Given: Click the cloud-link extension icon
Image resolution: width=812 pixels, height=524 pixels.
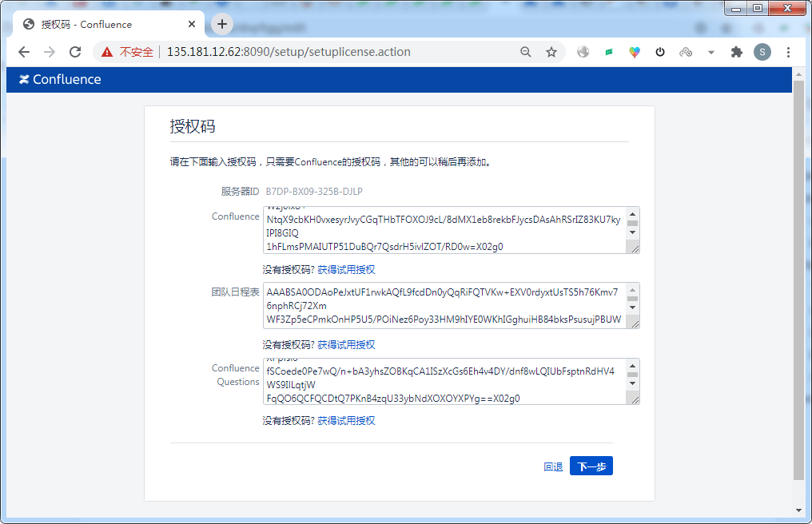Looking at the screenshot, I should click(686, 52).
